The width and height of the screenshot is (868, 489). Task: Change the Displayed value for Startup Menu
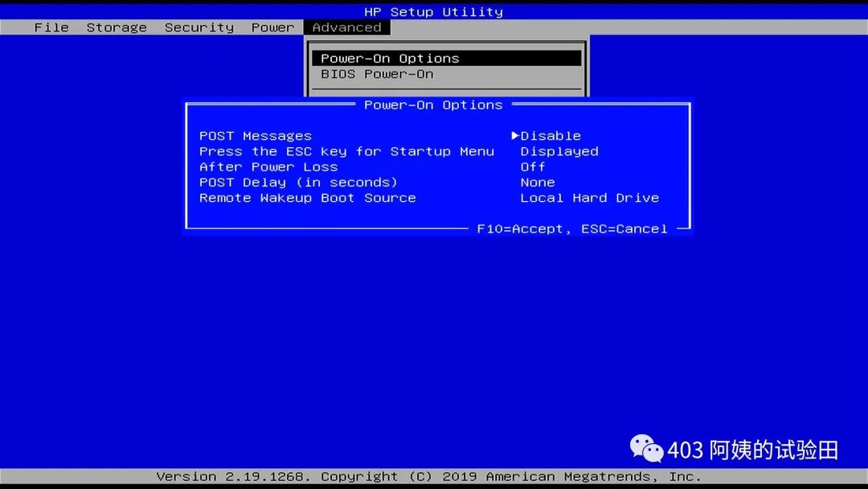click(x=559, y=151)
